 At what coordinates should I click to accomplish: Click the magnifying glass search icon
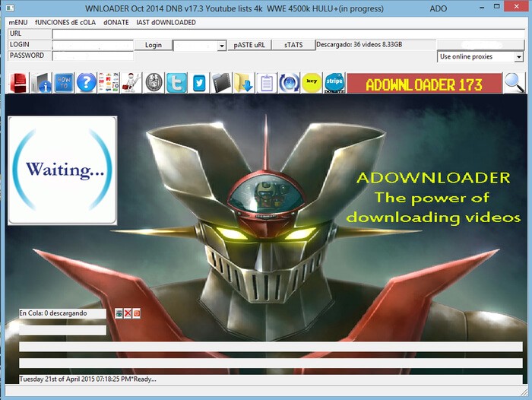pyautogui.click(x=515, y=83)
